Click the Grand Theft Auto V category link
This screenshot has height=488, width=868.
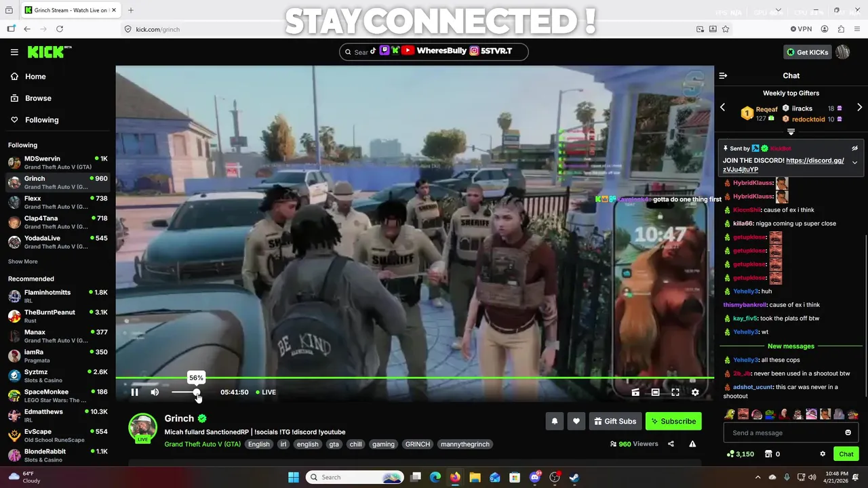[x=202, y=445]
